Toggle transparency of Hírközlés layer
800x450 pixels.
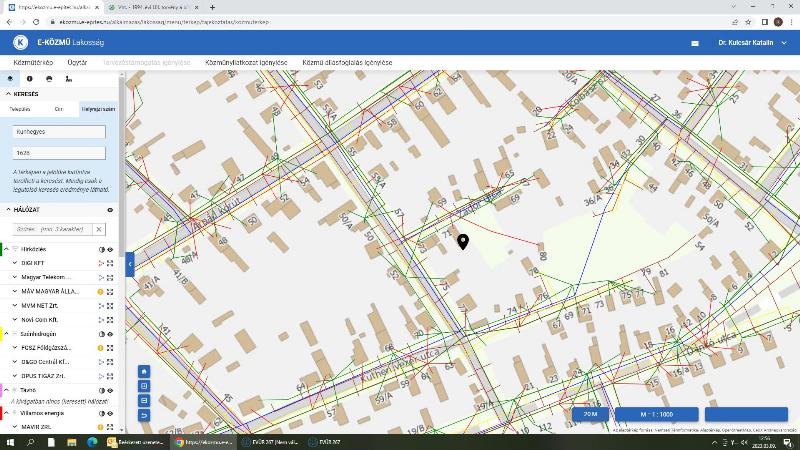[x=102, y=249]
